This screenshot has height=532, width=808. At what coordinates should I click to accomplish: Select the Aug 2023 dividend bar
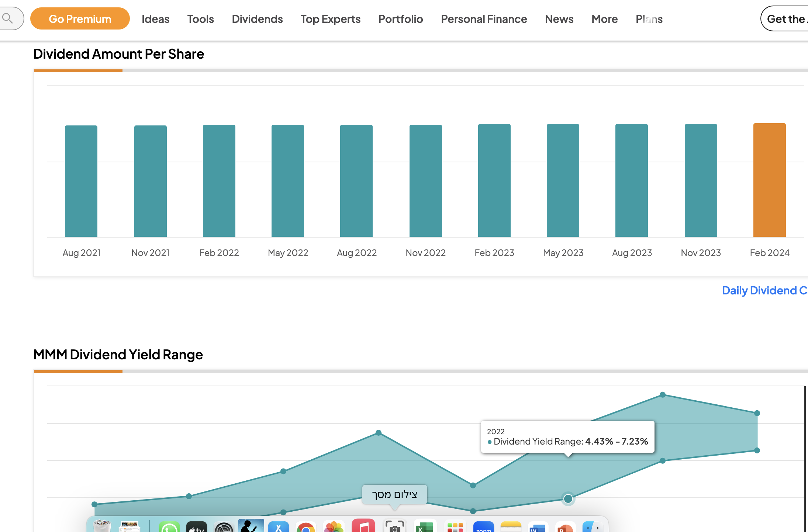pyautogui.click(x=632, y=180)
